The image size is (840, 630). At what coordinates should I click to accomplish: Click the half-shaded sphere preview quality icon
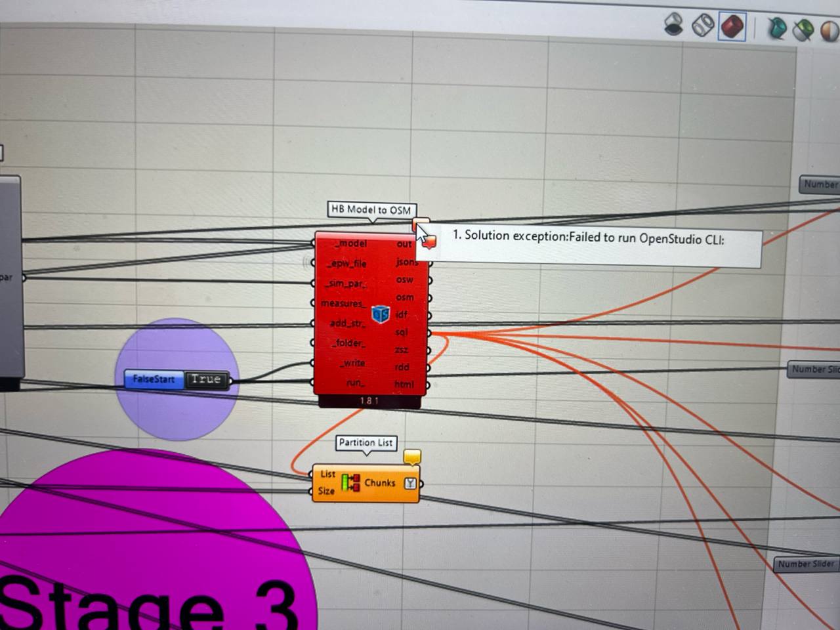click(x=829, y=31)
